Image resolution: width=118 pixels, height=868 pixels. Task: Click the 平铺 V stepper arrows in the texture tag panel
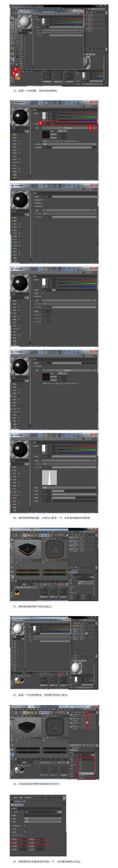tap(45, 846)
